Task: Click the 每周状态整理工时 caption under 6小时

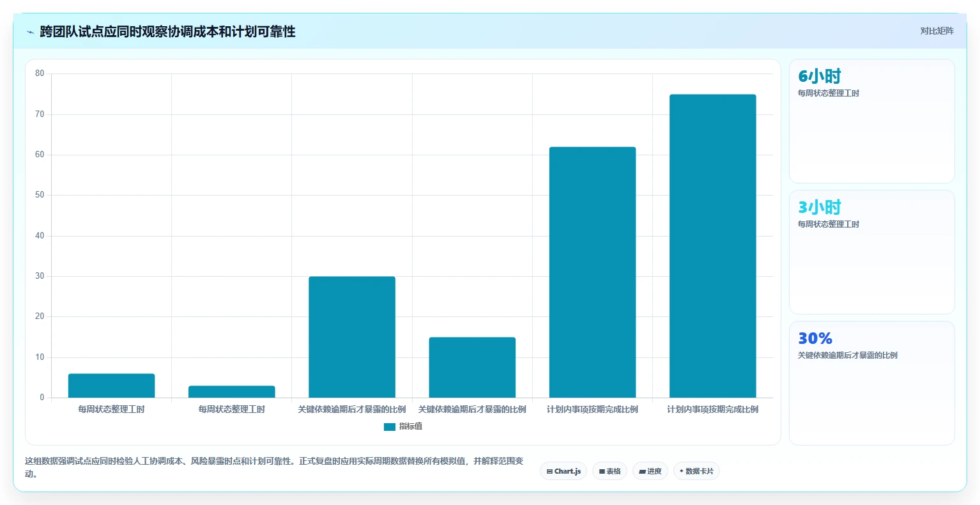Action: 829,93
